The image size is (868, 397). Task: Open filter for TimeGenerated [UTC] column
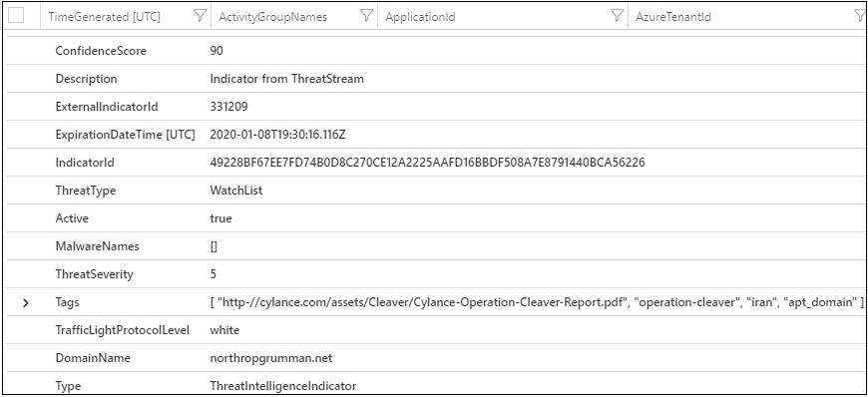(200, 17)
